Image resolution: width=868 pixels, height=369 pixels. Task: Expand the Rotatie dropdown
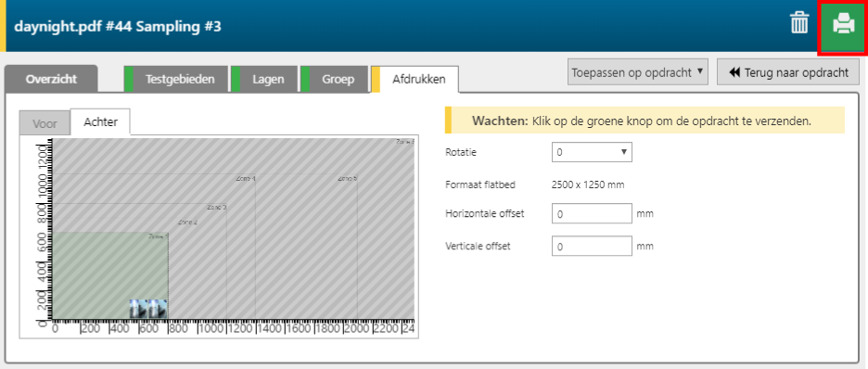(x=592, y=152)
